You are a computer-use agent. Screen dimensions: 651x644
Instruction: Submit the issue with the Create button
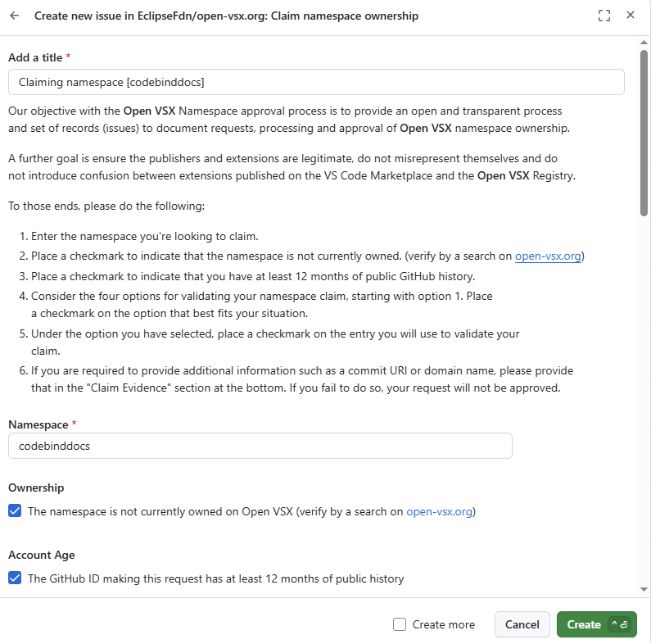coord(596,624)
